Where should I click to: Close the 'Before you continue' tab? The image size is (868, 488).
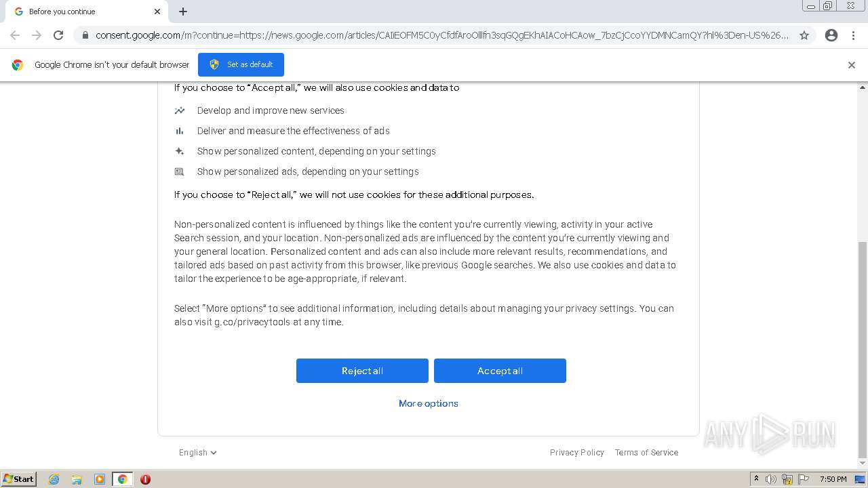[x=157, y=12]
